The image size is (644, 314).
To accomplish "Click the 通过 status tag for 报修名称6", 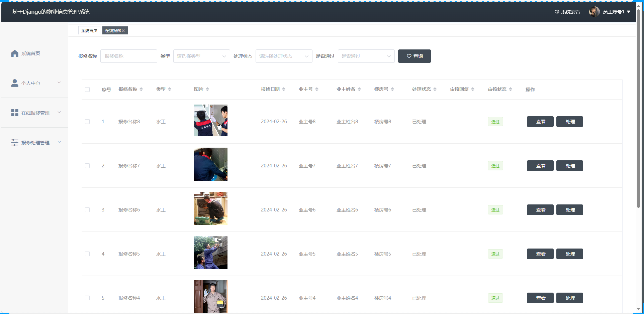I will pos(495,210).
